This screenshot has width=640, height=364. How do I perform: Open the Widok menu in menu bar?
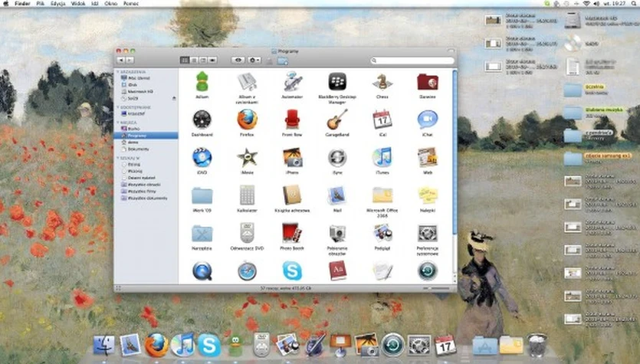pyautogui.click(x=78, y=4)
